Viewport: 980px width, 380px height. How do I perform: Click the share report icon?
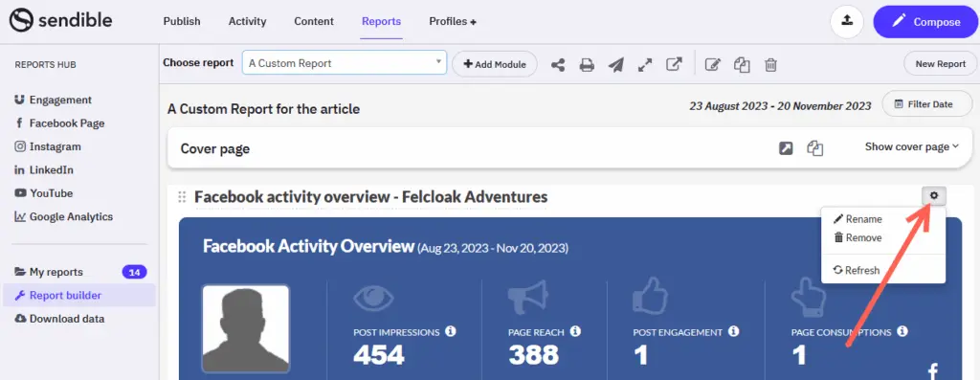coord(558,64)
